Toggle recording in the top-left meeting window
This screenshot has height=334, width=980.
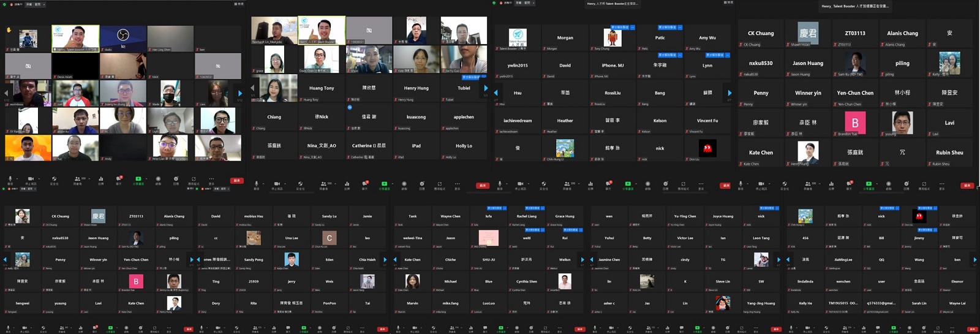tap(158, 179)
